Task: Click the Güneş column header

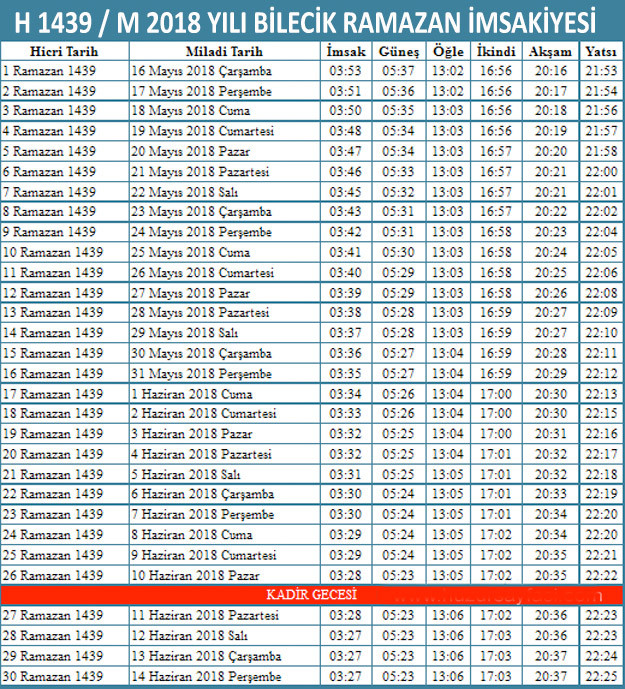Action: click(398, 51)
